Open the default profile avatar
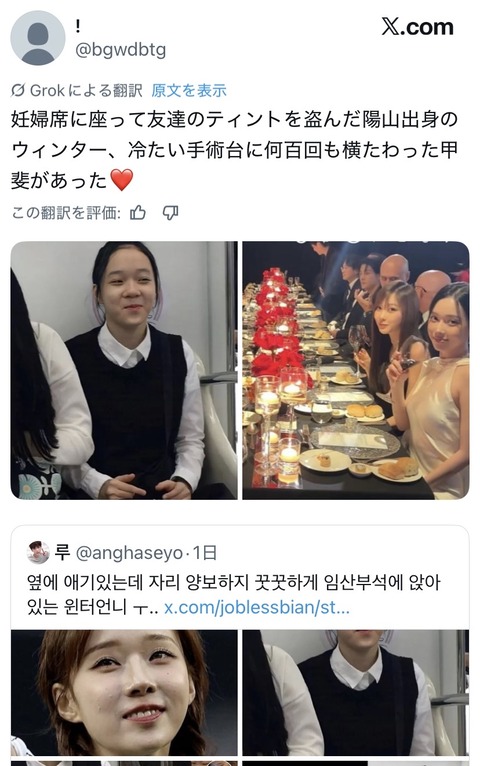The image size is (480, 766). (38, 38)
